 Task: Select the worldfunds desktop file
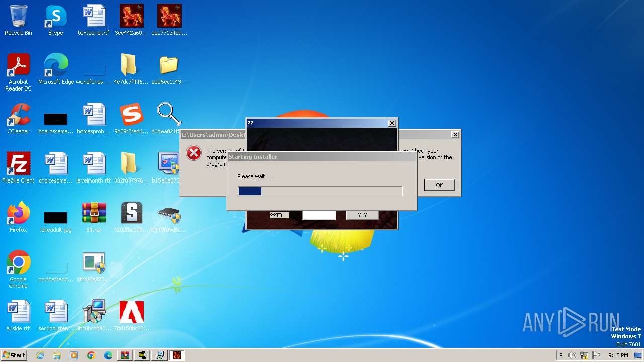tap(94, 73)
